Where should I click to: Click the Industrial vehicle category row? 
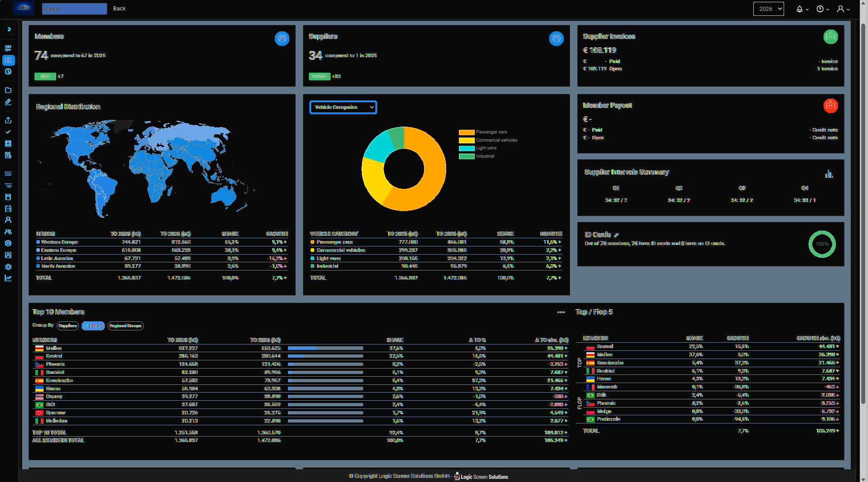(x=436, y=266)
